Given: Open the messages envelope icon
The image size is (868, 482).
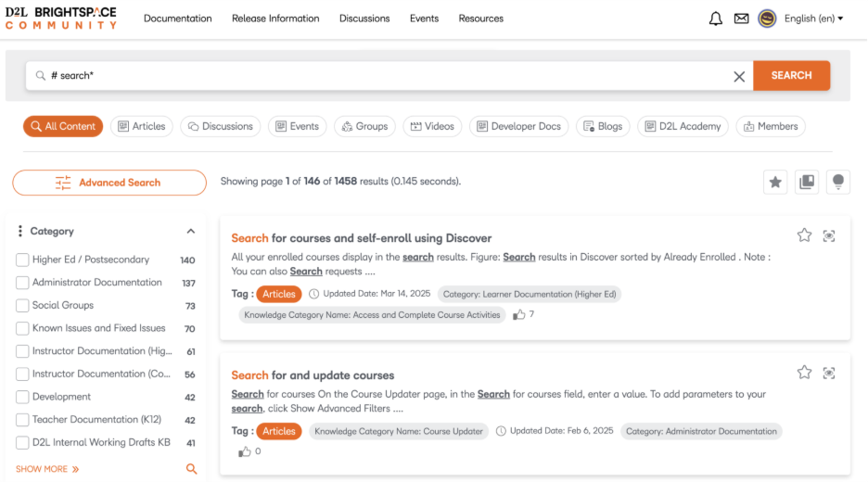Looking at the screenshot, I should click(741, 19).
